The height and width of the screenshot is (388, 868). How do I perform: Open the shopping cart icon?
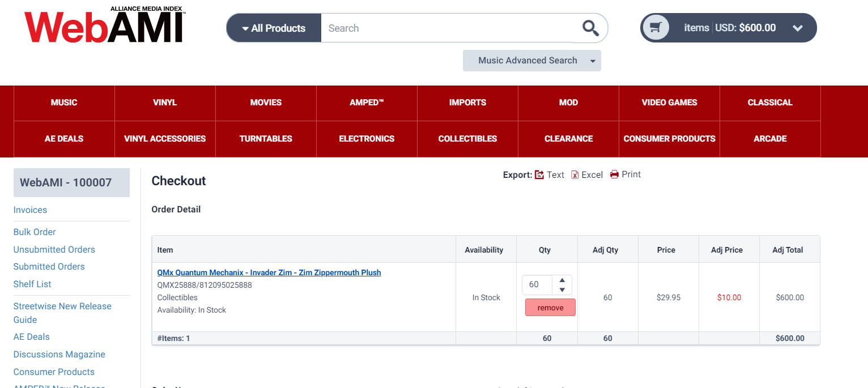[x=656, y=28]
